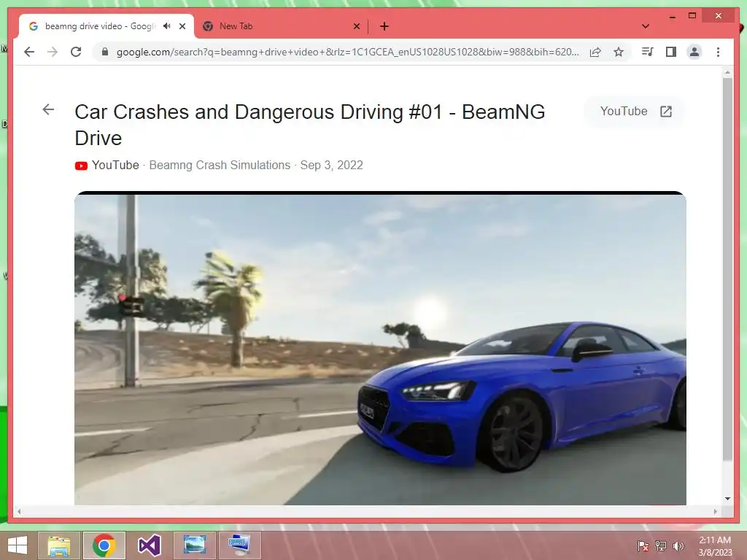This screenshot has height=560, width=747.
Task: Switch to the New Tab tab
Action: coord(281,26)
